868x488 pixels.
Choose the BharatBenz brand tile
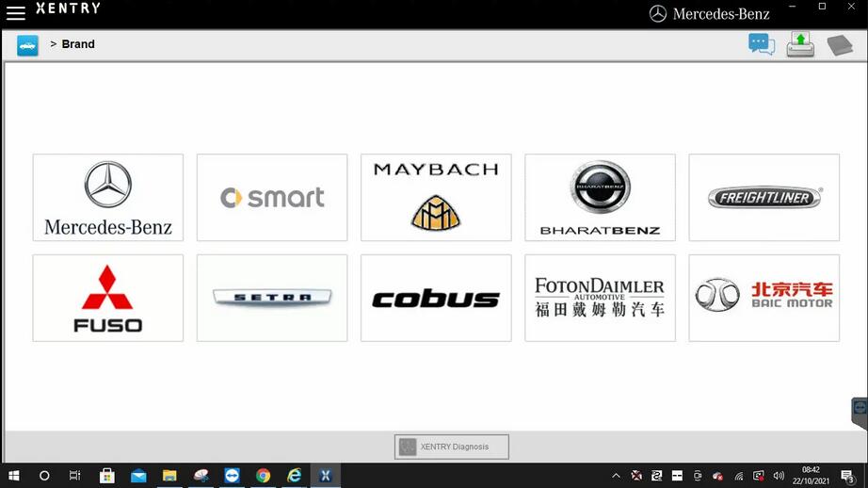coord(600,198)
